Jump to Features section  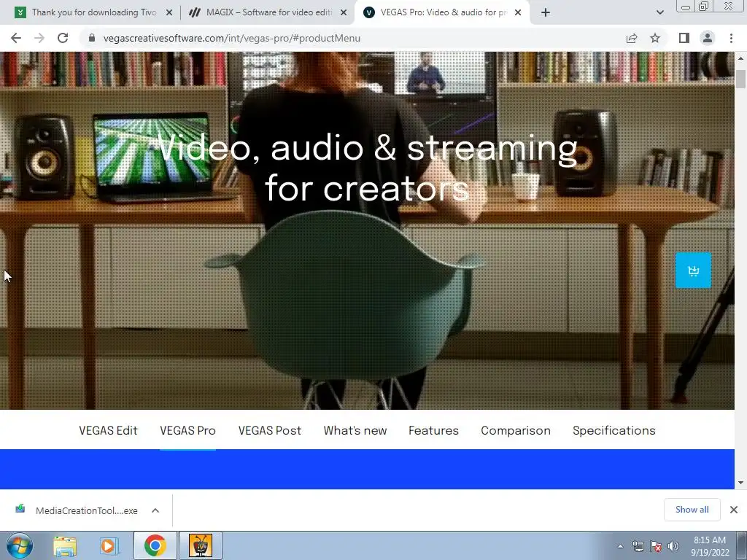[x=433, y=430]
